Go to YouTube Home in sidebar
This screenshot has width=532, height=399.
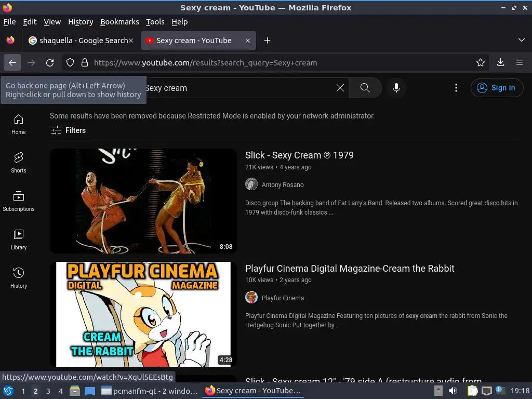[x=19, y=125]
